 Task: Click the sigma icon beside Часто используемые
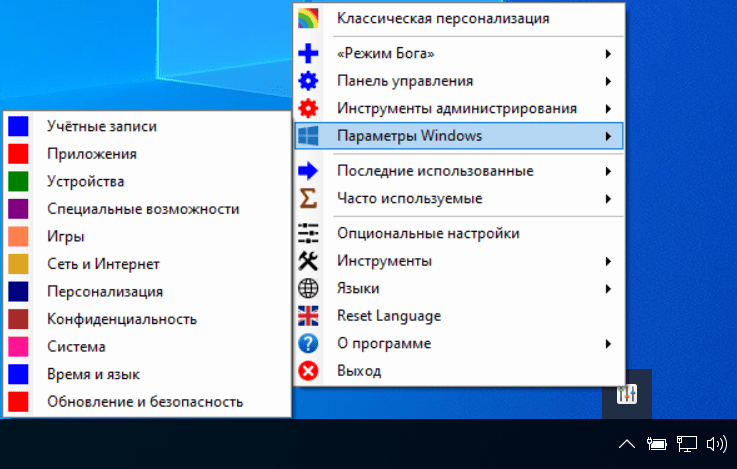coord(308,198)
